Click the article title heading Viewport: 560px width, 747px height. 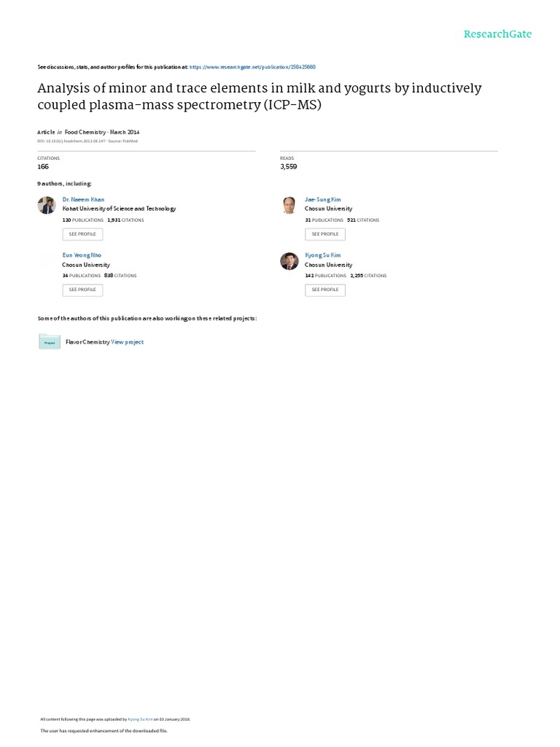[260, 96]
